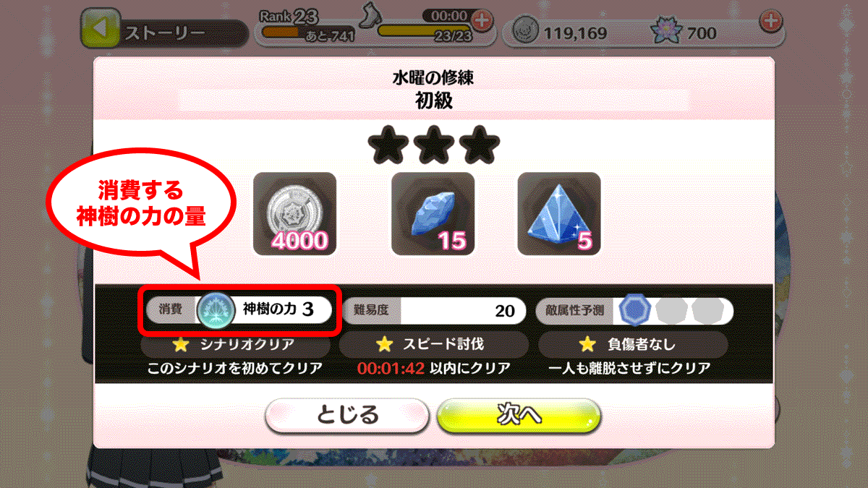The image size is (868, 488).
Task: Click the middle black star rating
Action: tap(432, 145)
